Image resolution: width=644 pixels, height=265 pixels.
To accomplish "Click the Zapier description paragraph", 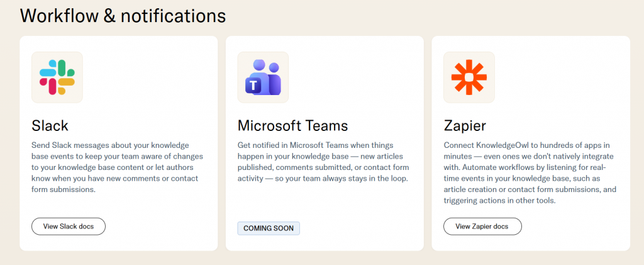I will point(530,173).
